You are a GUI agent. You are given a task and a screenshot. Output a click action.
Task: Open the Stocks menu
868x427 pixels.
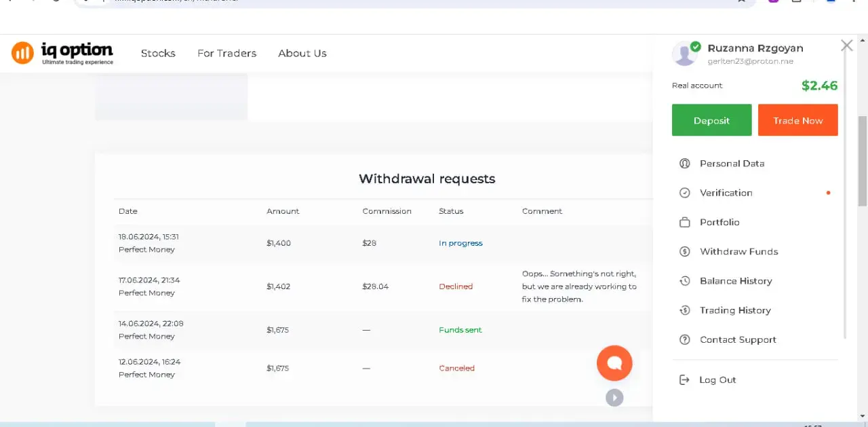click(x=158, y=53)
